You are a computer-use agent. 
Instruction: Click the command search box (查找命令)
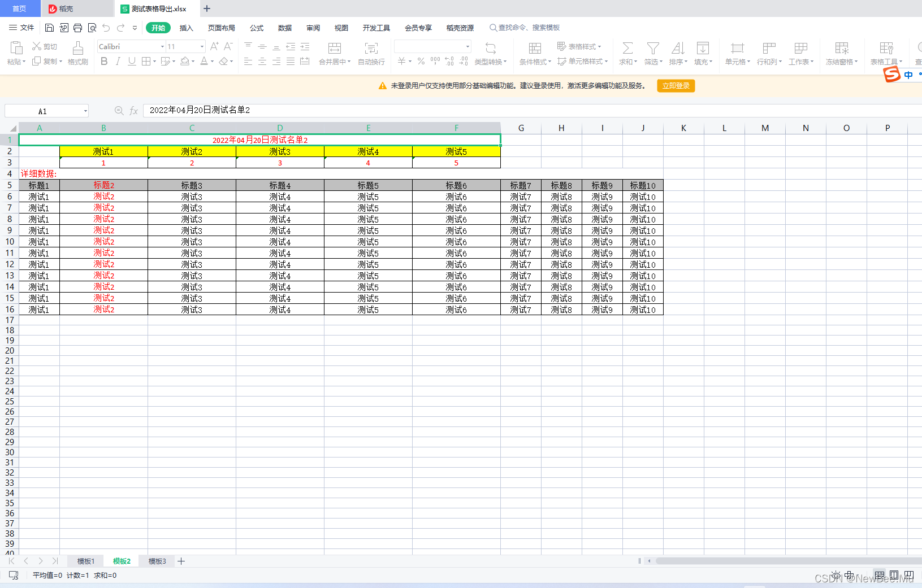click(x=525, y=28)
